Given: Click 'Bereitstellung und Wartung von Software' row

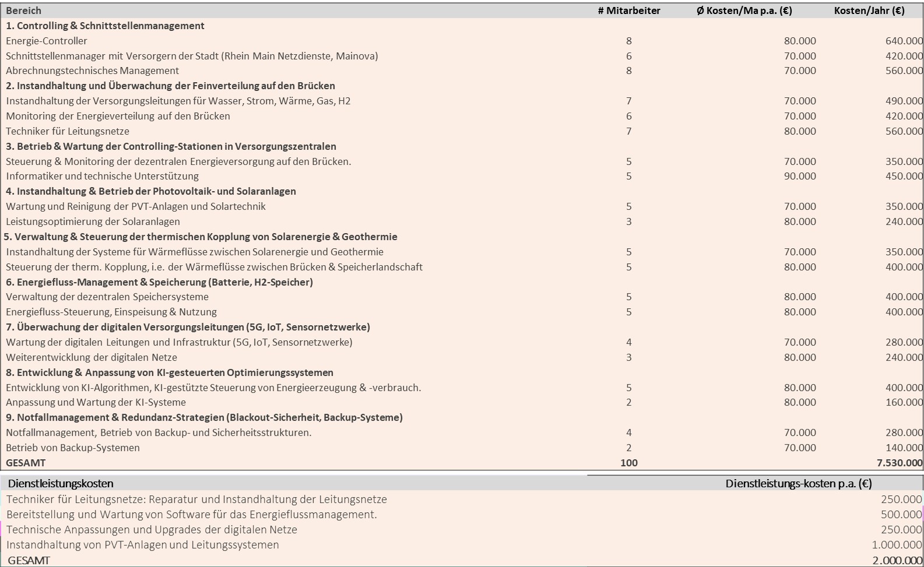Looking at the screenshot, I should point(192,515).
